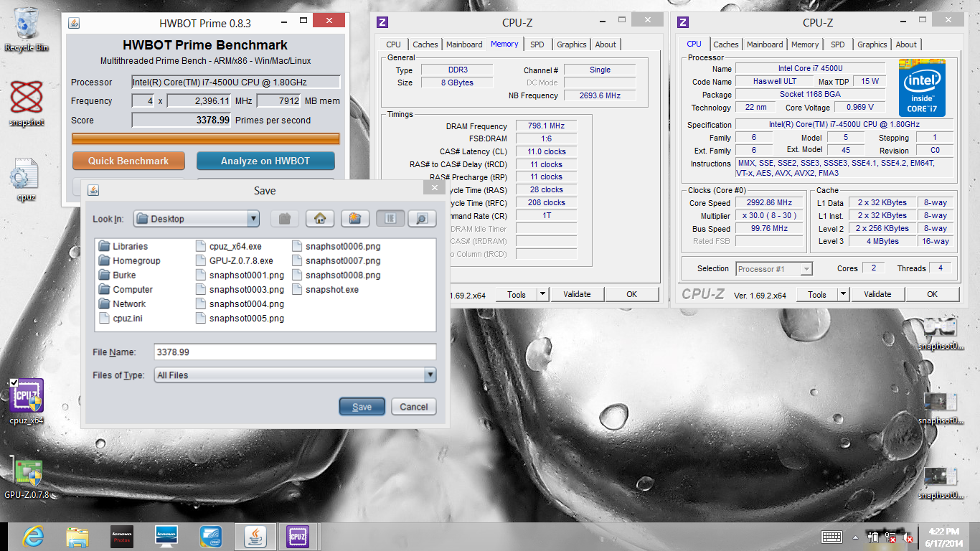
Task: Select snaphsot0005.png in the file list
Action: pos(240,318)
